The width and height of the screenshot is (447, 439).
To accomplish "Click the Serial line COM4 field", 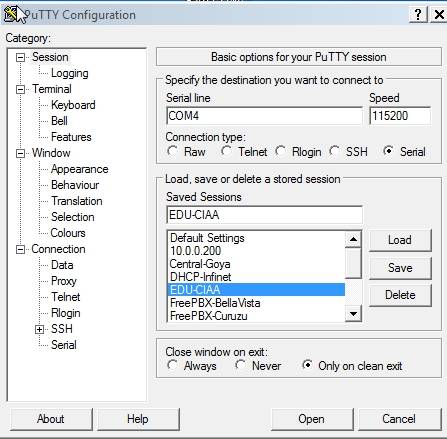I will tap(264, 116).
